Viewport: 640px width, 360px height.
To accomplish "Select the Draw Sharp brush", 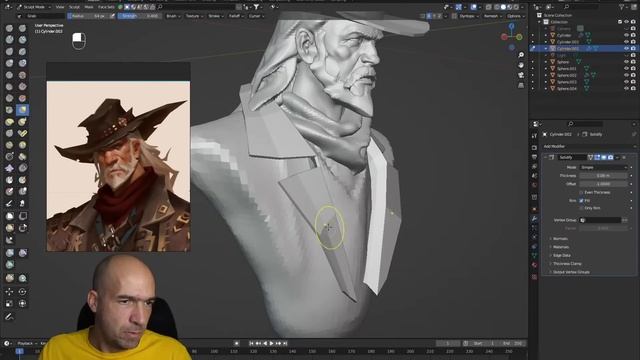I will (x=22, y=28).
